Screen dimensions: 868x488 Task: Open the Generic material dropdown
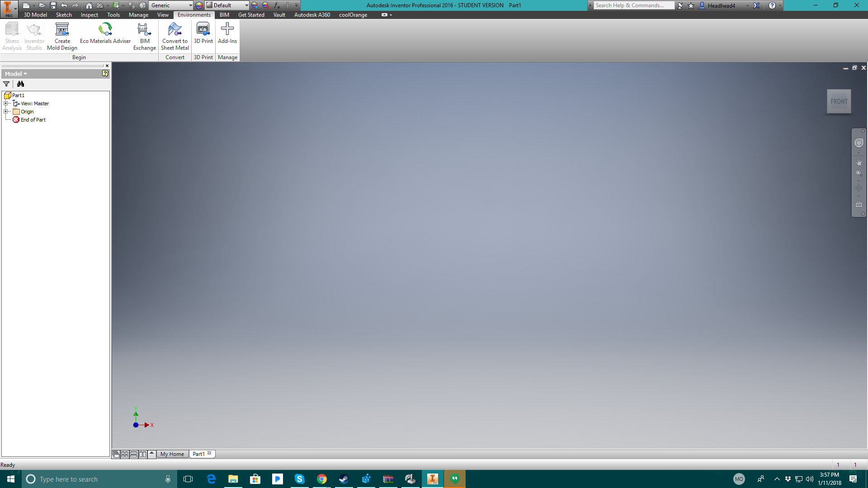(190, 5)
